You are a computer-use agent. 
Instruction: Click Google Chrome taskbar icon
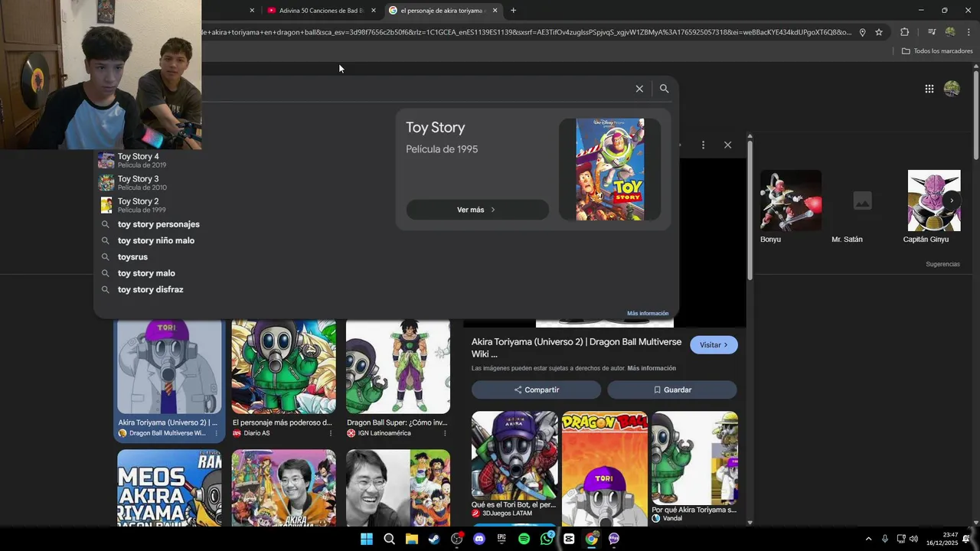tap(591, 539)
